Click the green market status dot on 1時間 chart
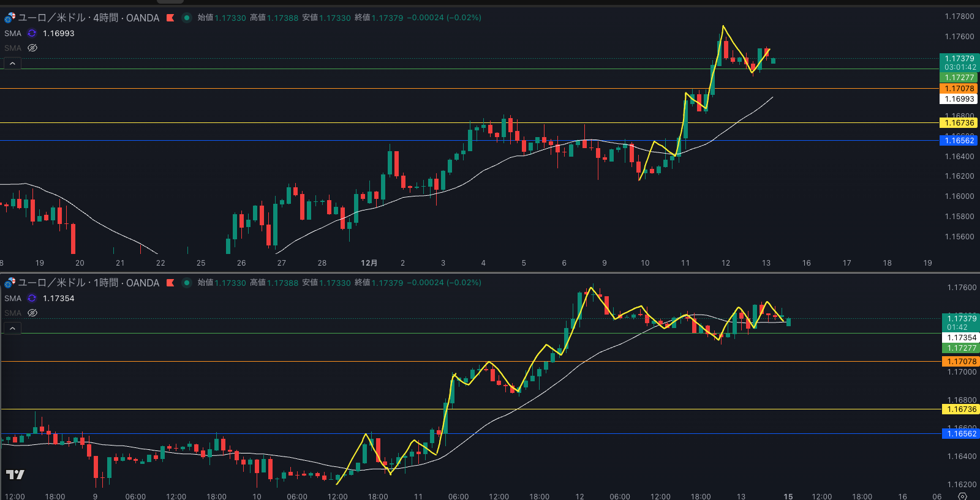Screen dimensions: 980x500 tap(187, 283)
